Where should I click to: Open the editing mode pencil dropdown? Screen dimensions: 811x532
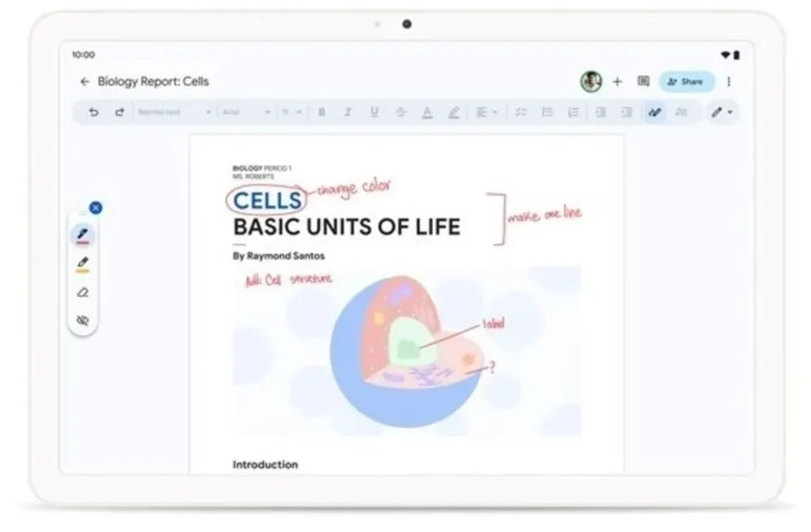[722, 112]
